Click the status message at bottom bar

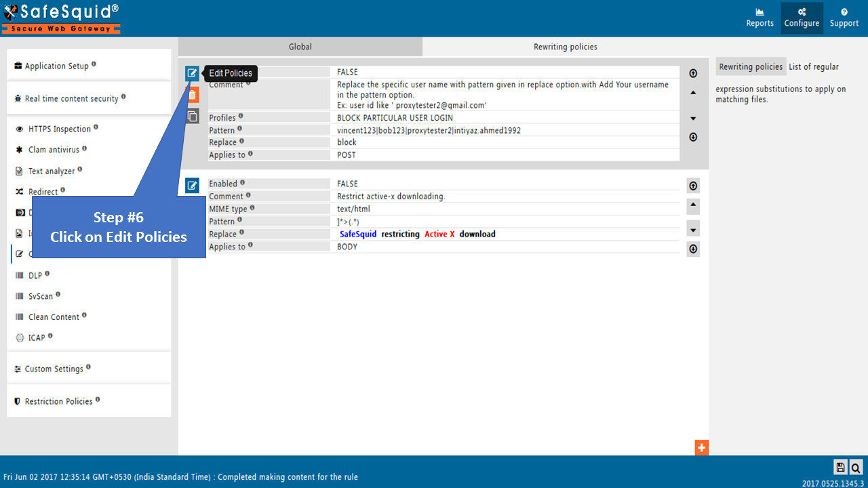click(x=180, y=476)
